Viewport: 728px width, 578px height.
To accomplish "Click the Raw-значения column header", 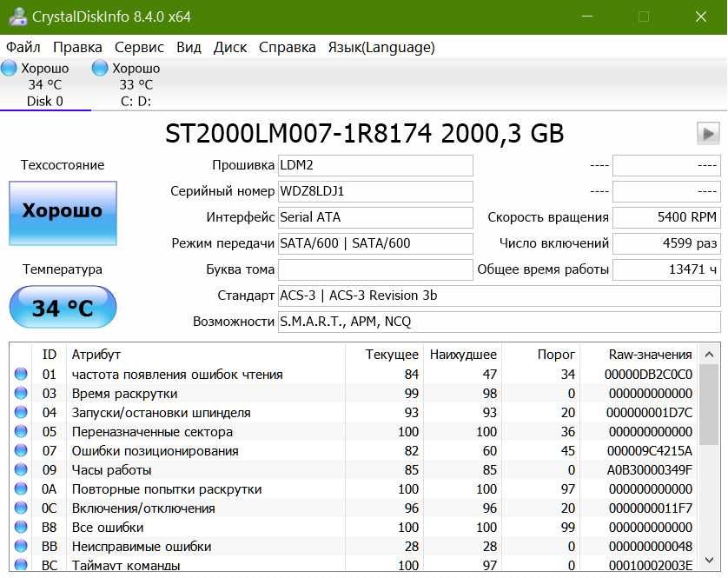I will coord(639,355).
